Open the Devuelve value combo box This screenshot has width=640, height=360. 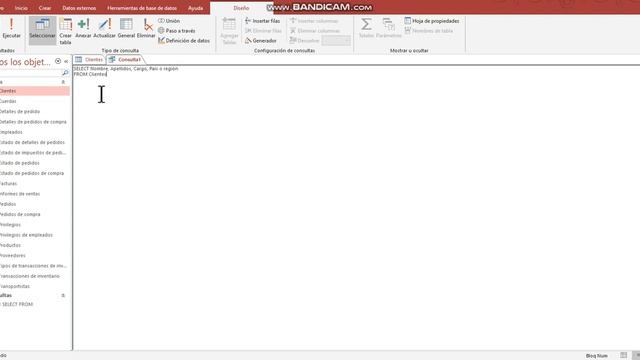point(336,41)
